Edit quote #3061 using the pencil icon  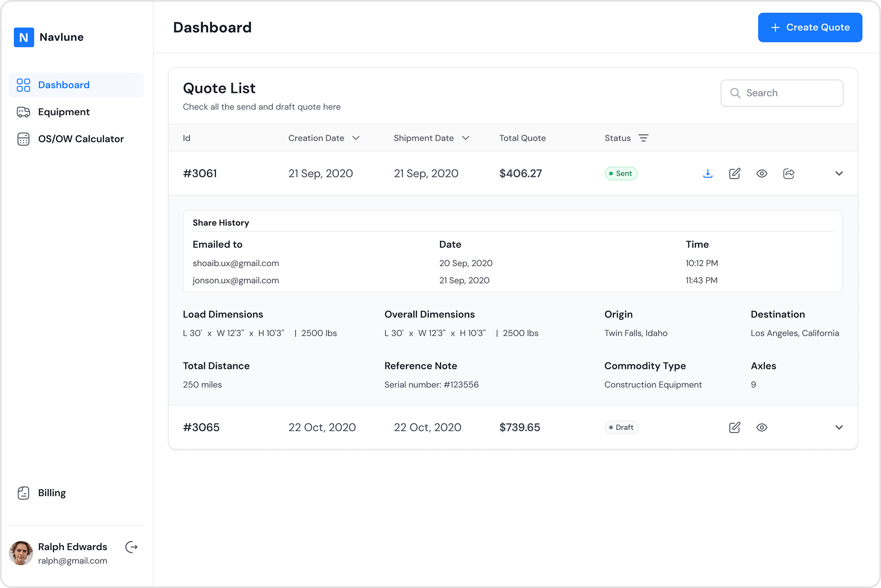(x=734, y=174)
